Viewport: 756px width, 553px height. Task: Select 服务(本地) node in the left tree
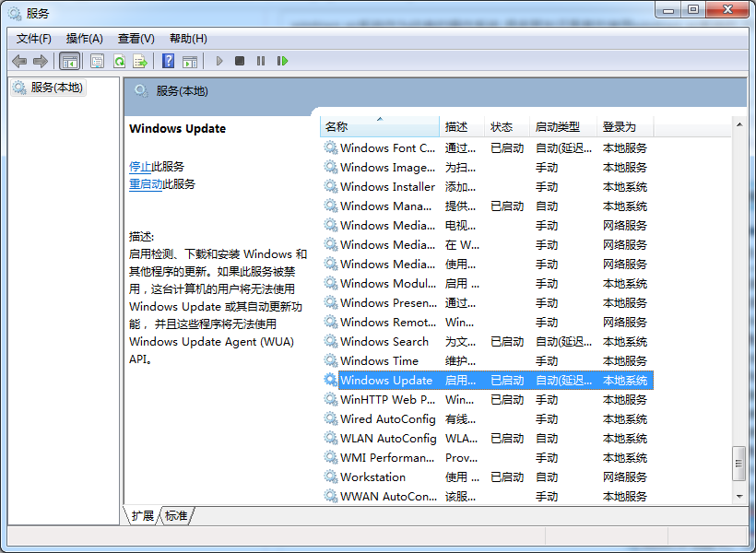point(48,88)
